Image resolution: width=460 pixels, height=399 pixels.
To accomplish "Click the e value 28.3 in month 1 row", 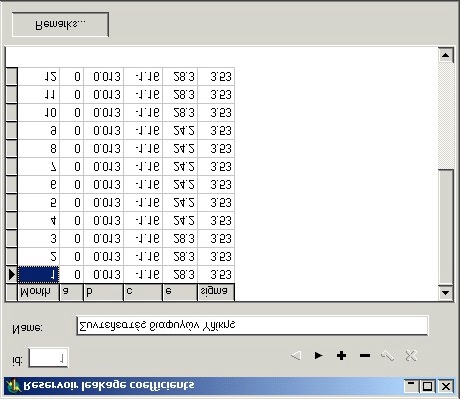I will 180,275.
